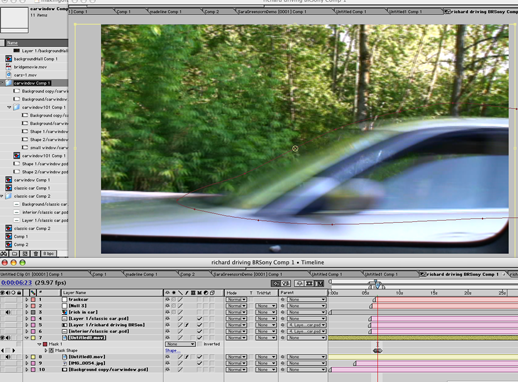Click next keyframe arrow for Mask Shape
Image resolution: width=518 pixels, height=382 pixels.
coord(14,350)
